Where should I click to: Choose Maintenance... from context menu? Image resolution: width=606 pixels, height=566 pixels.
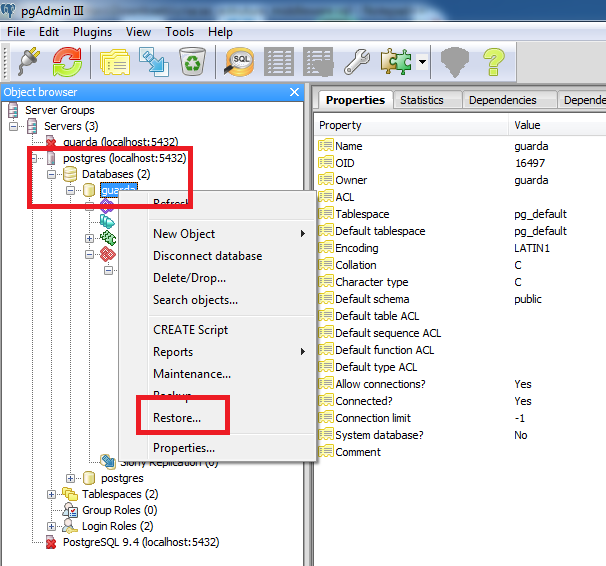[231, 374]
